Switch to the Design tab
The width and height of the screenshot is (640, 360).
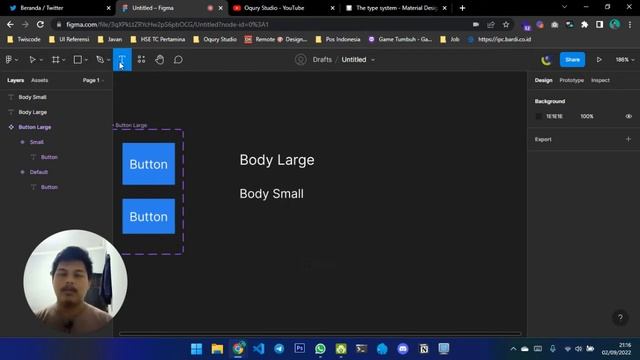[543, 80]
